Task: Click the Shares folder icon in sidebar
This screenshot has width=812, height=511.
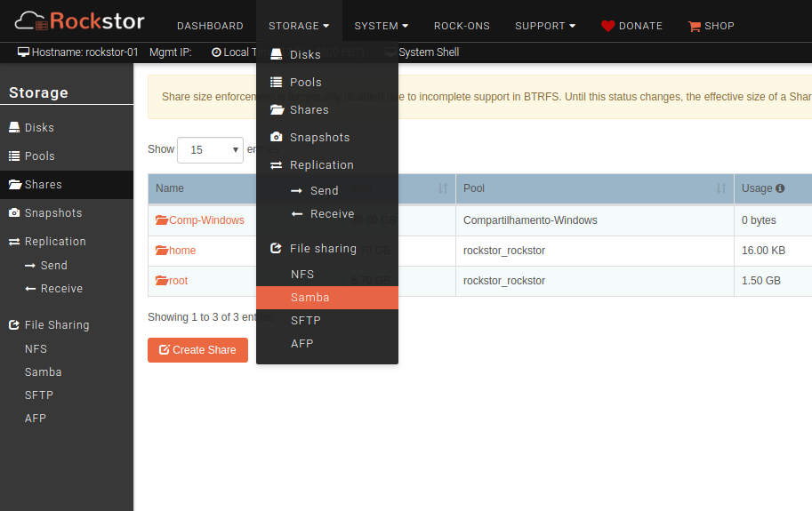Action: click(x=15, y=184)
